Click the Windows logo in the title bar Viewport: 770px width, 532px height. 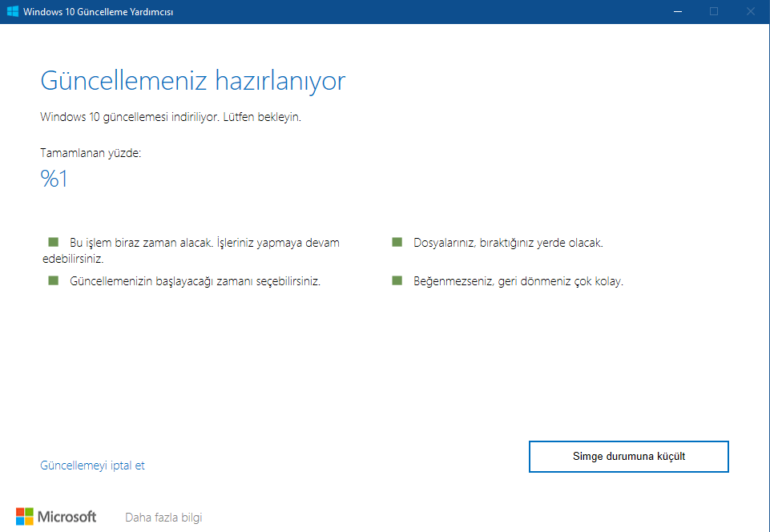[x=13, y=11]
